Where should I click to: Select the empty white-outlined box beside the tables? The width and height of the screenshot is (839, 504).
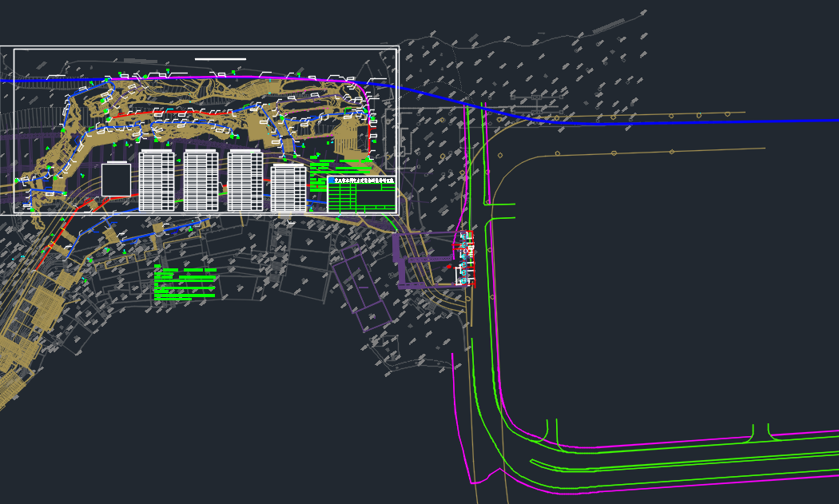116,180
